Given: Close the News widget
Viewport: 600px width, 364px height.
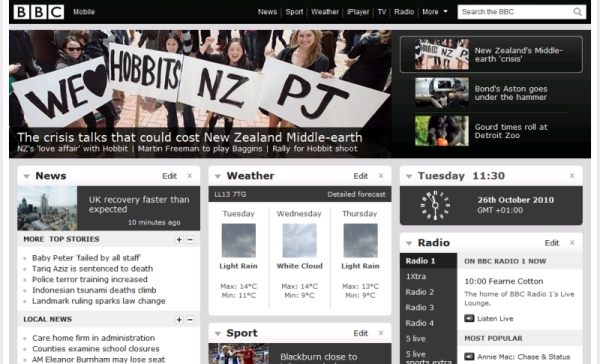Looking at the screenshot, I should [190, 176].
